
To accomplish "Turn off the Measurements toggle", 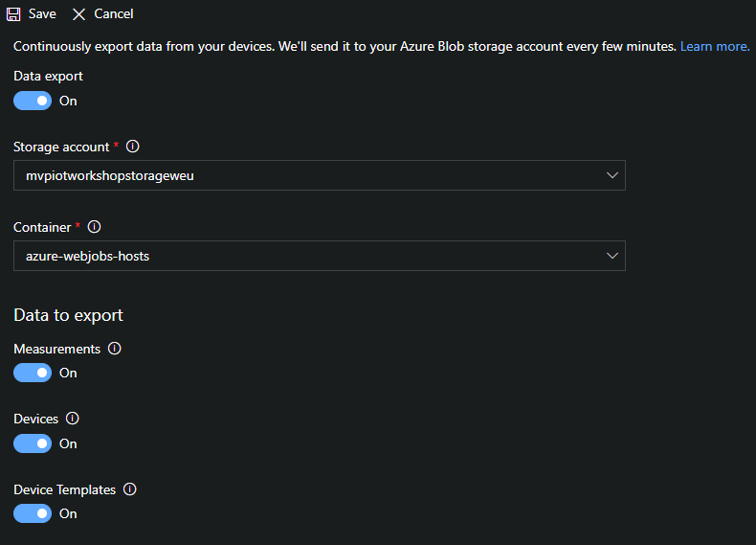I will click(33, 373).
